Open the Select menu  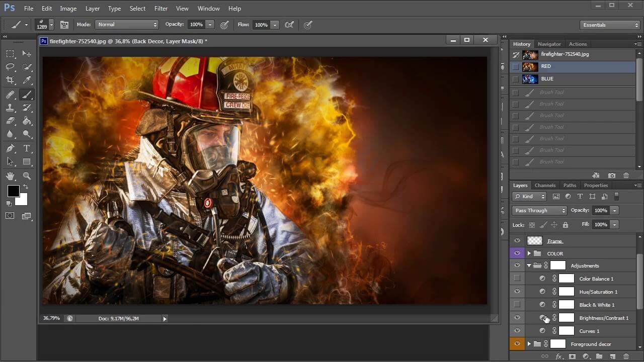click(137, 9)
